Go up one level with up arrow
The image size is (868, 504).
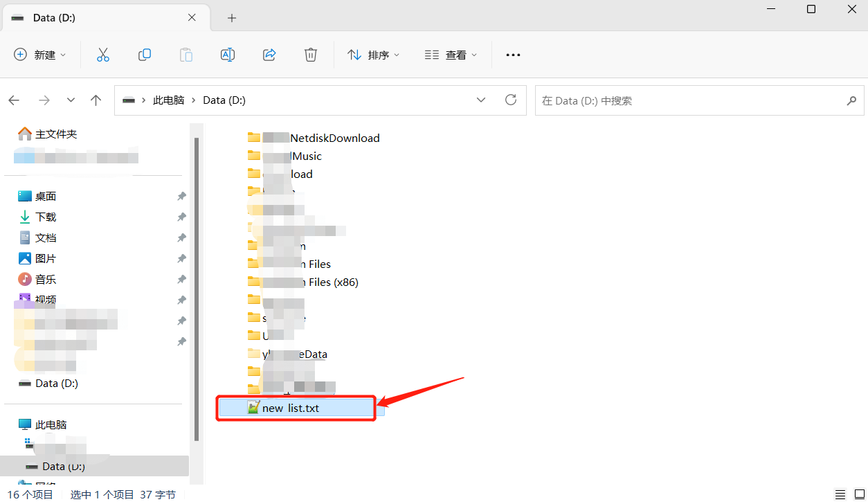point(96,100)
